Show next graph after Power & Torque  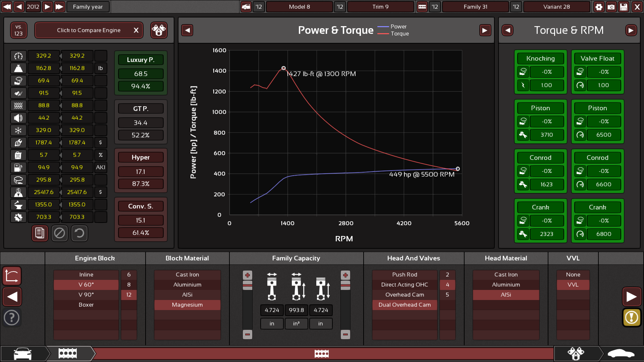tap(485, 30)
